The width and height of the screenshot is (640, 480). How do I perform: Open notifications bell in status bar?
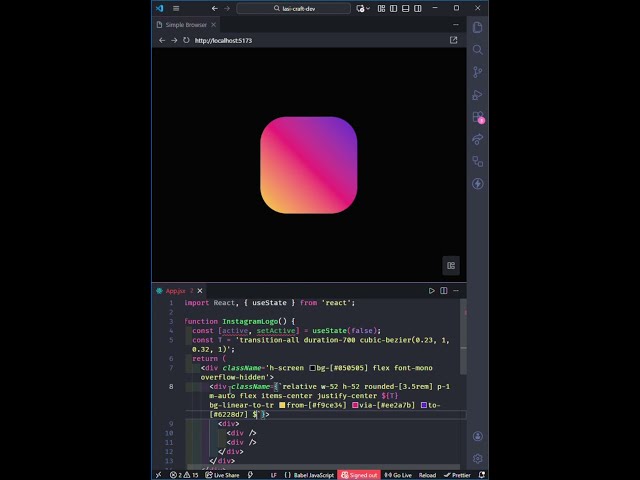(x=482, y=475)
